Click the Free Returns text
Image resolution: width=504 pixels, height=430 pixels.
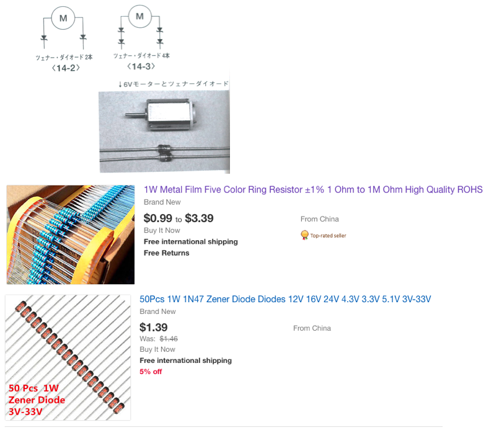[167, 253]
